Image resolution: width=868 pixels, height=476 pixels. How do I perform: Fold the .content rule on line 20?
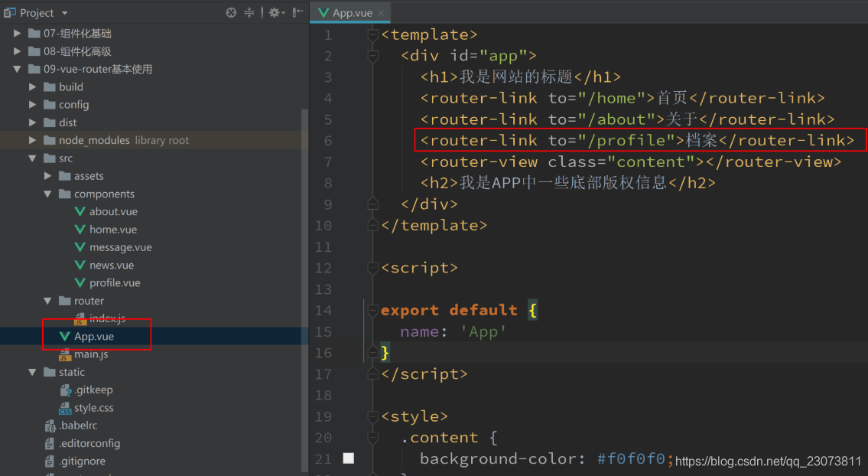(372, 438)
